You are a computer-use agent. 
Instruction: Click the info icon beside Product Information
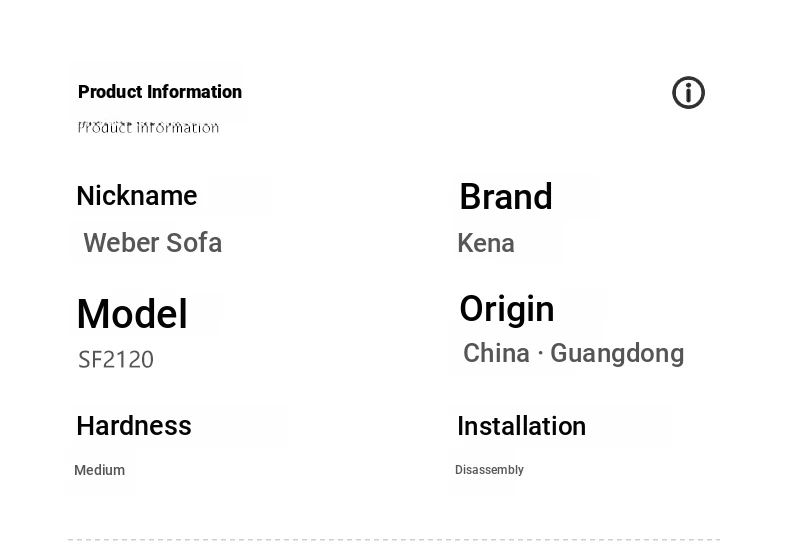pyautogui.click(x=688, y=93)
